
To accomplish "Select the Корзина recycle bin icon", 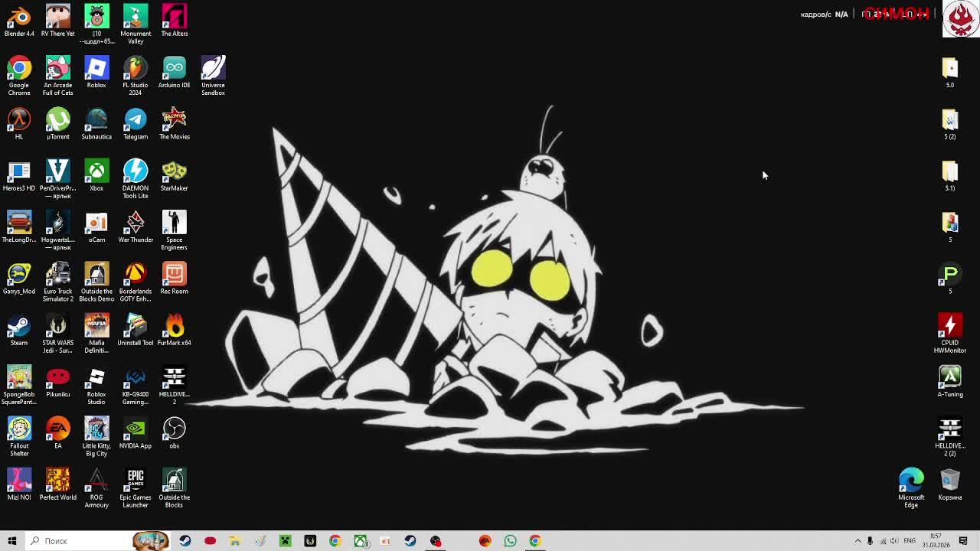I will (950, 484).
